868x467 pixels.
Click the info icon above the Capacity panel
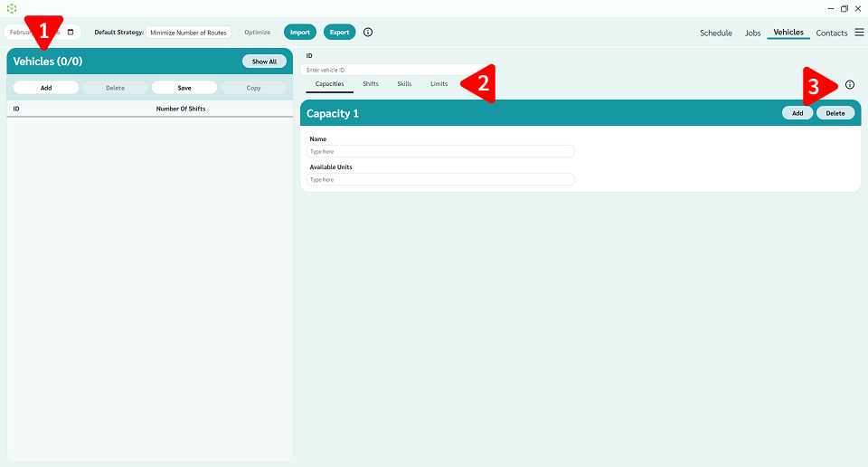849,84
